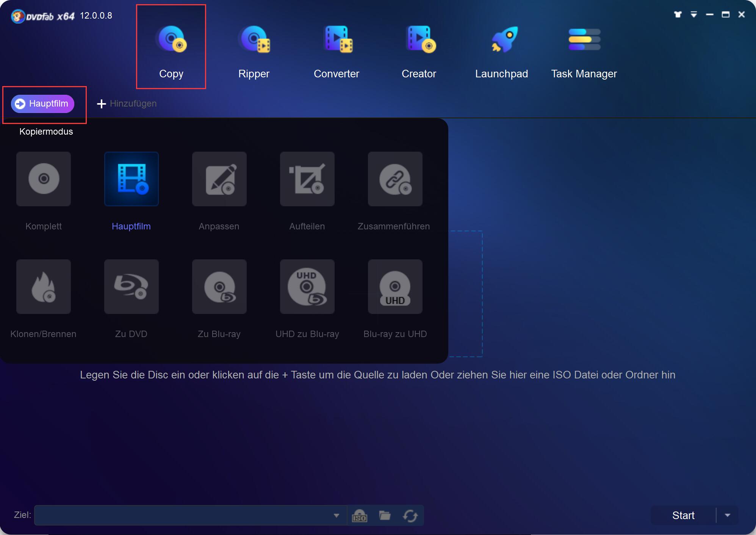The width and height of the screenshot is (756, 535).
Task: Choose the Anpassen copy mode icon
Action: (219, 179)
